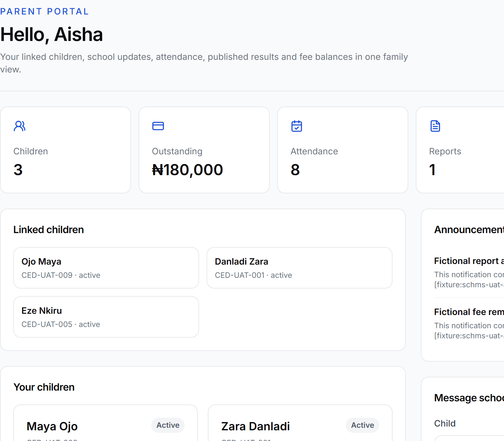Click the Children people icon
This screenshot has width=504, height=441.
(x=20, y=126)
